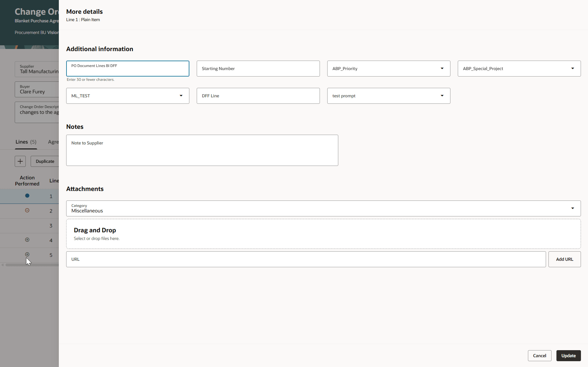Viewport: 588px width, 367px height.
Task: Open the ML_TEST dropdown list
Action: (x=127, y=96)
